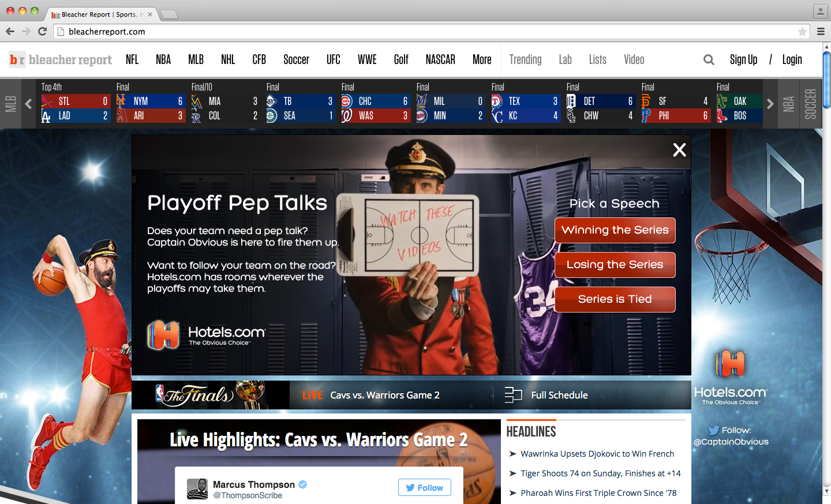This screenshot has height=504, width=831.
Task: Click the page vertical scrollbar thumb
Action: coord(826,80)
